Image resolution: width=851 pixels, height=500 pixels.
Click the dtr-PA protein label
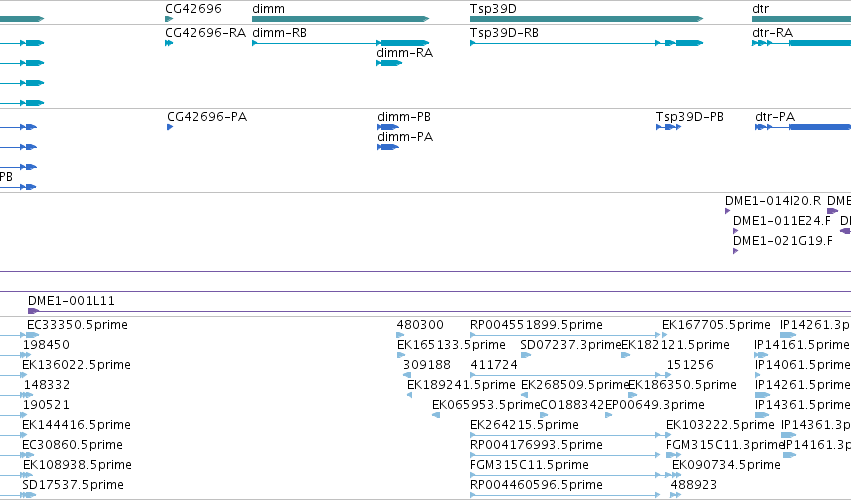coord(774,117)
